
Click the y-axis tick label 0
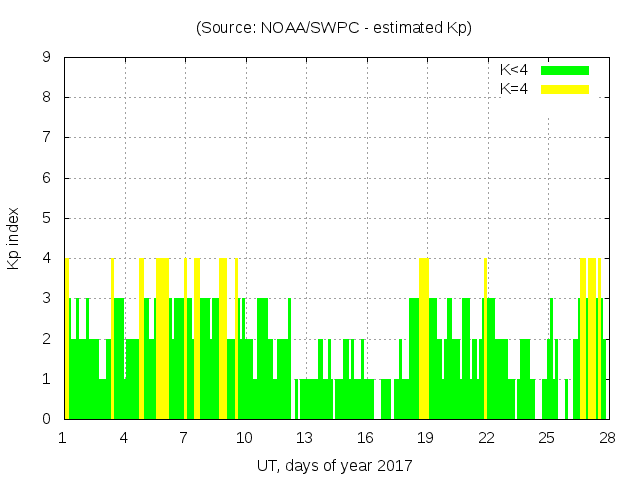46,419
